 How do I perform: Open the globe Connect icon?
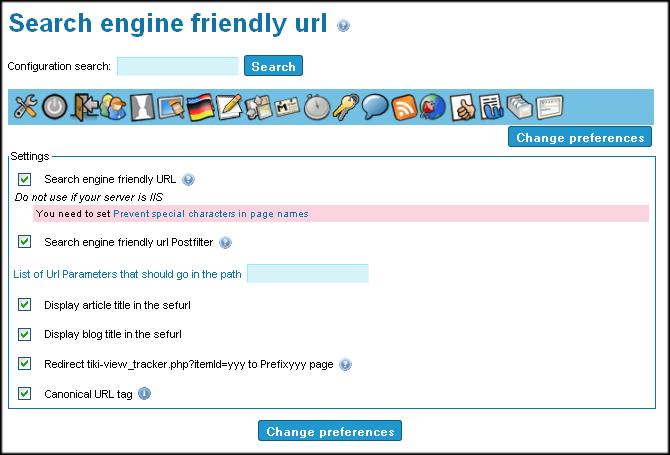click(x=433, y=107)
